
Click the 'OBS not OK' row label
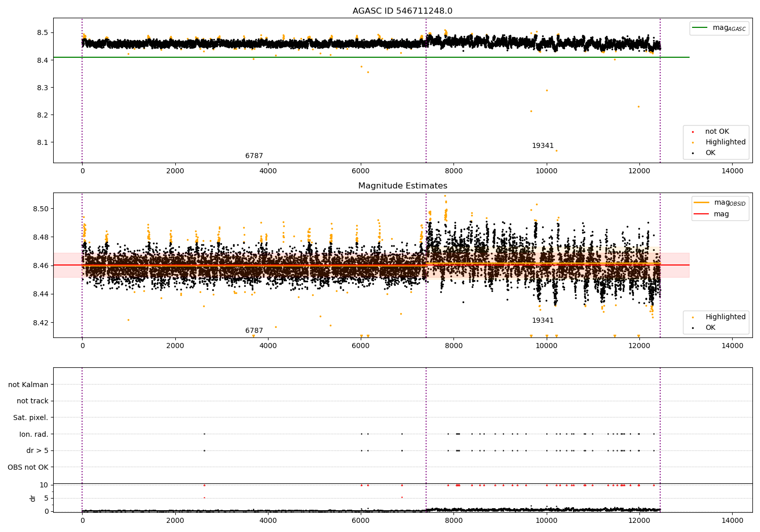(28, 467)
